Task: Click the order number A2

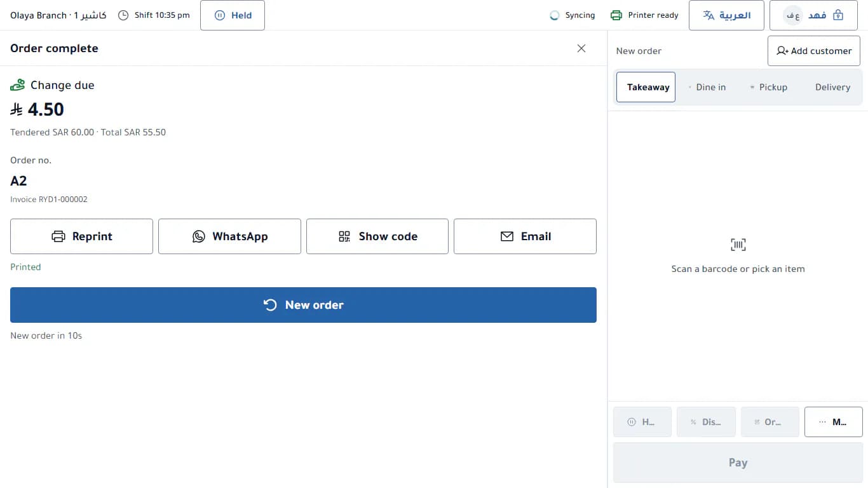Action: (18, 181)
